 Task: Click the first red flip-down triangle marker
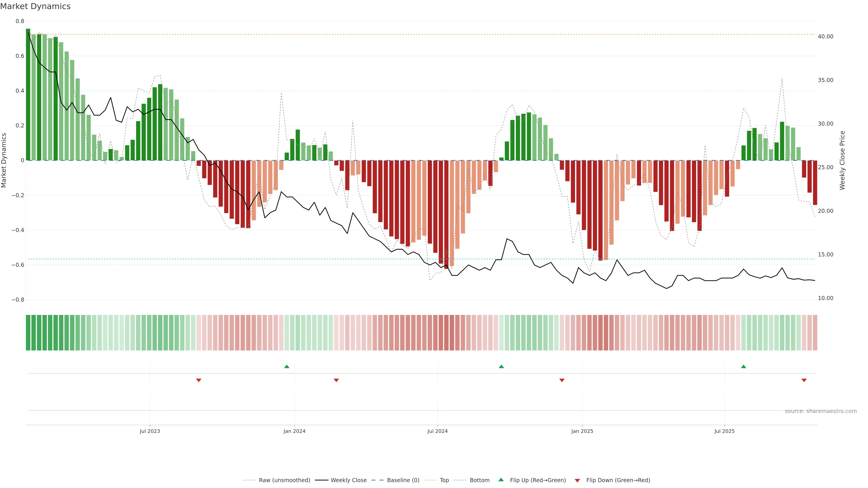tap(199, 380)
